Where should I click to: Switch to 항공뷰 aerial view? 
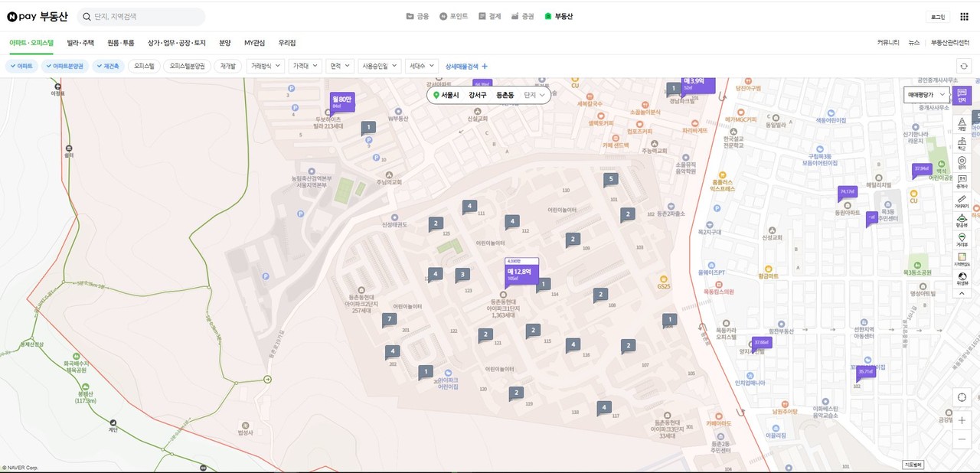pyautogui.click(x=962, y=220)
